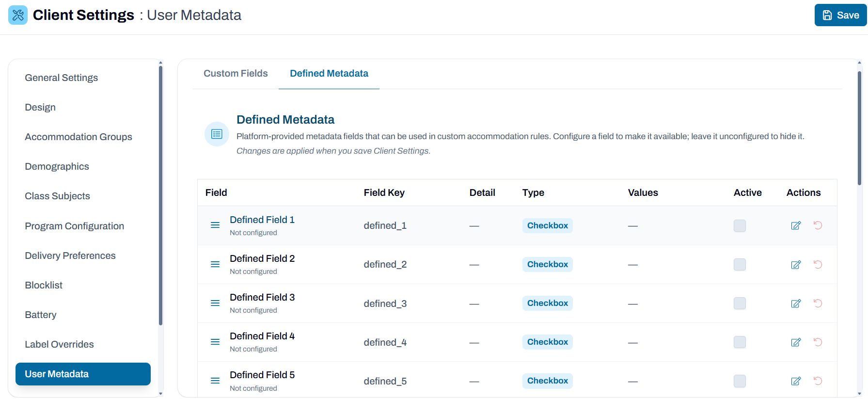Click the Defined Metadata list icon
This screenshot has width=868, height=399.
pos(217,134)
